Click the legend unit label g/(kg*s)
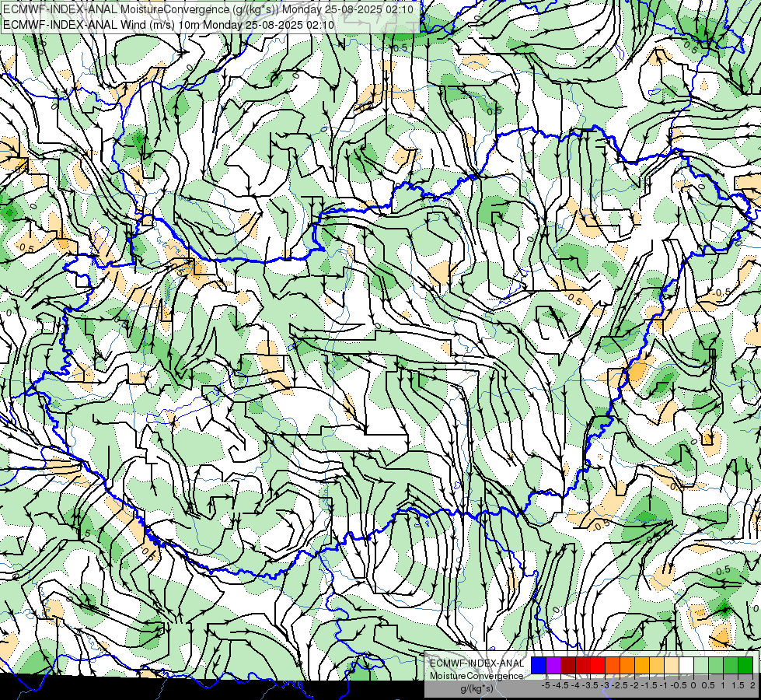 pyautogui.click(x=476, y=689)
